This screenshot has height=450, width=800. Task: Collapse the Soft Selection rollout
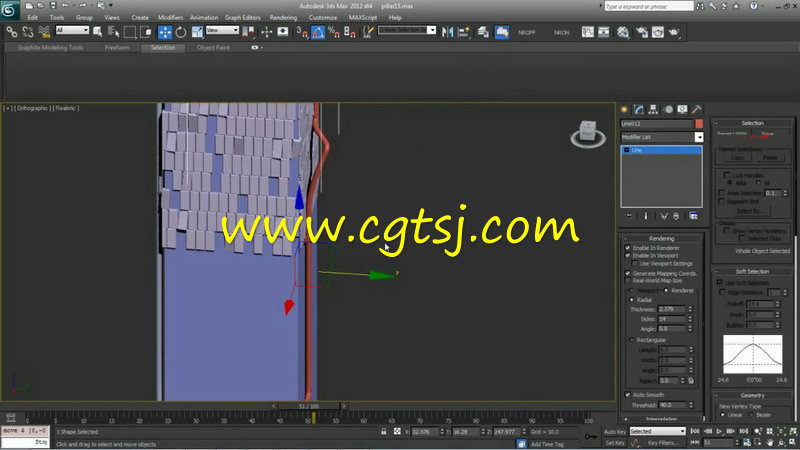pyautogui.click(x=753, y=272)
